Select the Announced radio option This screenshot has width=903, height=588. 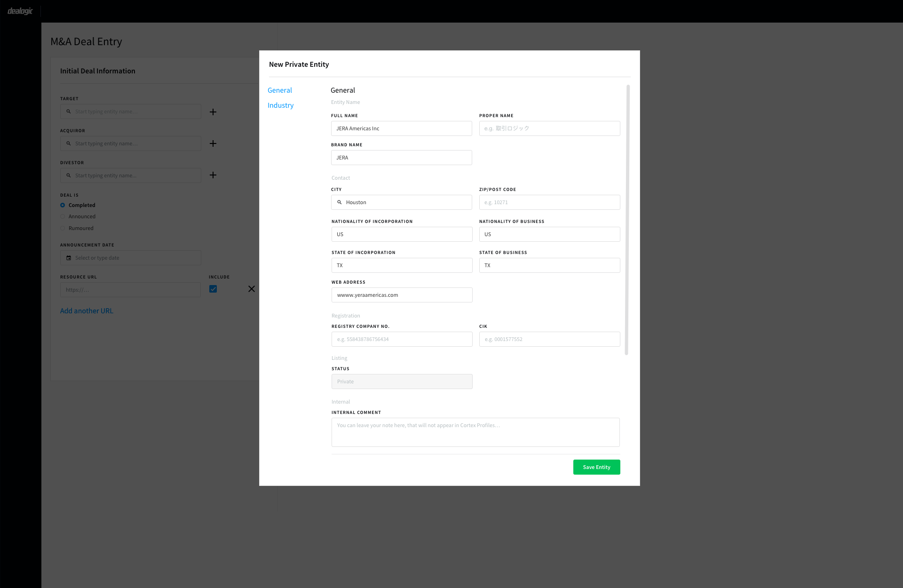pyautogui.click(x=63, y=216)
